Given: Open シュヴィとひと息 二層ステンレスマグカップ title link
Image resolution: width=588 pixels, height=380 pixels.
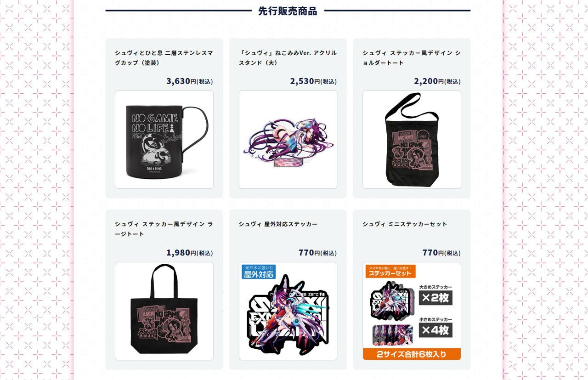Looking at the screenshot, I should coord(164,58).
